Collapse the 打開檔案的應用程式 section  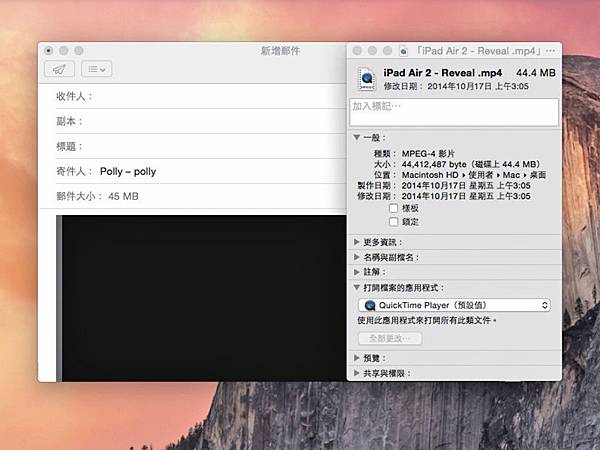357,287
